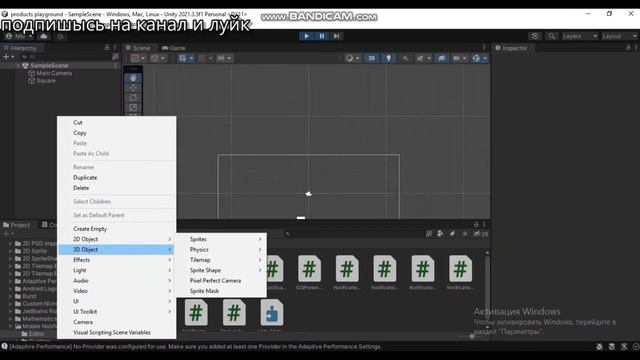
Task: Open the Audio submenu
Action: [117, 280]
